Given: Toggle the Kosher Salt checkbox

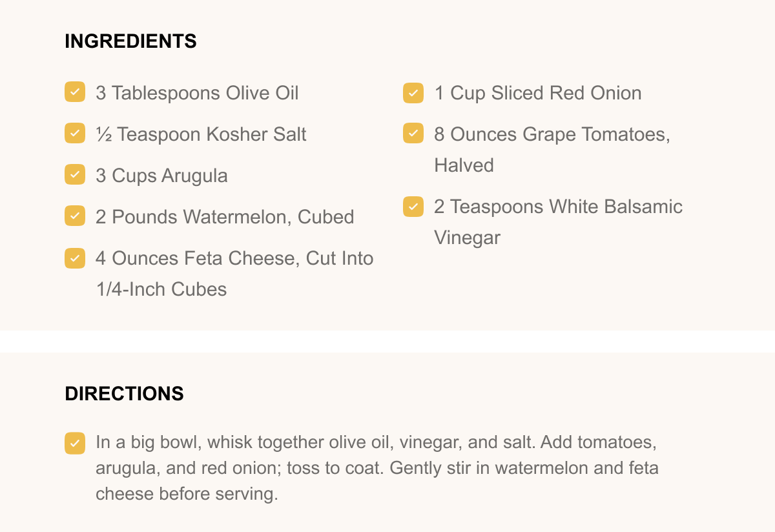Looking at the screenshot, I should pos(75,134).
